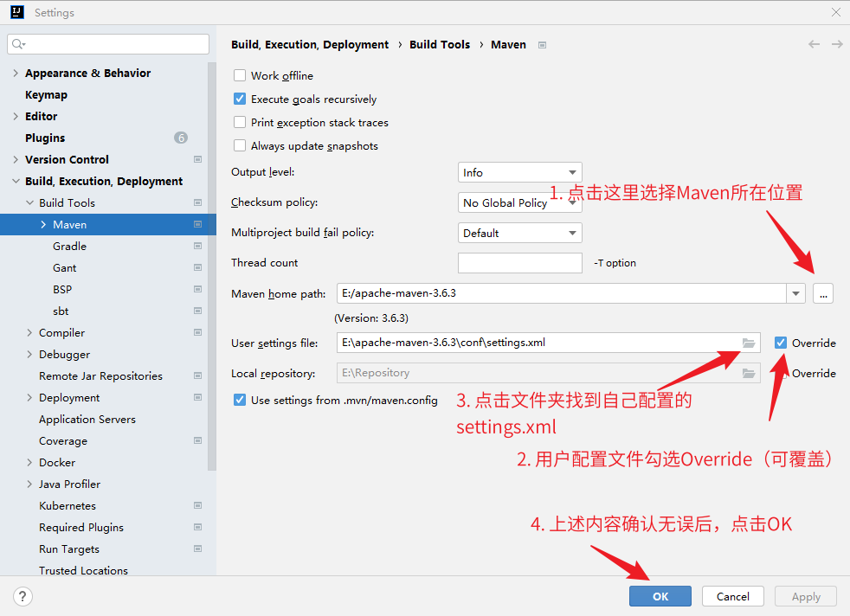Select Gradle in the settings tree
The width and height of the screenshot is (850, 616).
[x=69, y=246]
